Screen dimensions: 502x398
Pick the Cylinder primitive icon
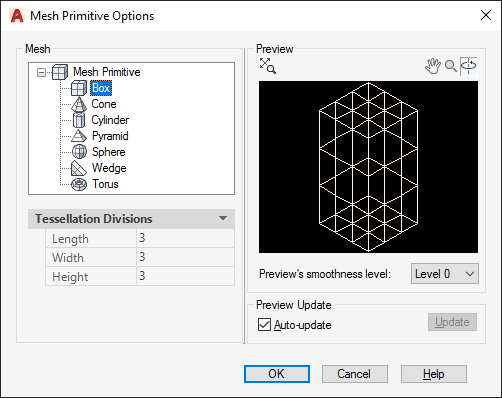click(79, 120)
